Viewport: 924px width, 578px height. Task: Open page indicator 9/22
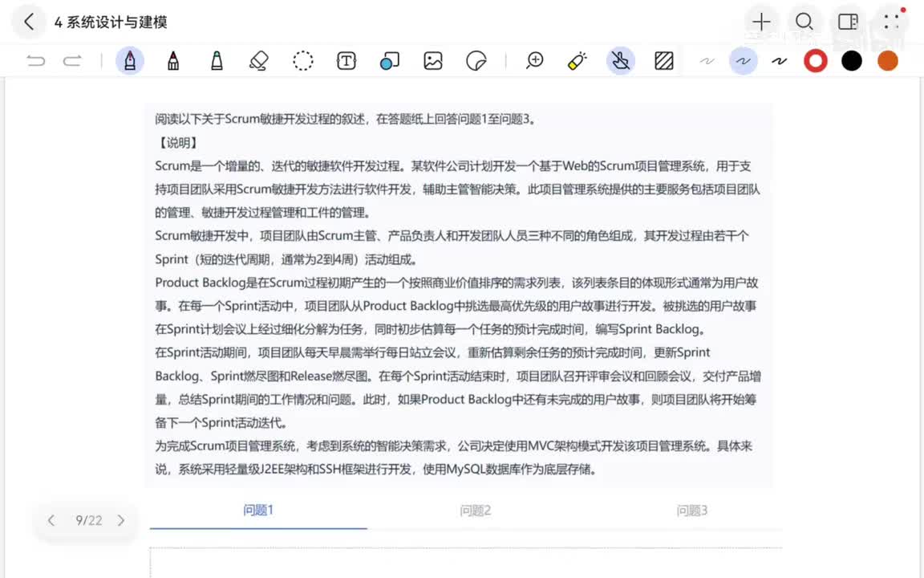point(88,520)
